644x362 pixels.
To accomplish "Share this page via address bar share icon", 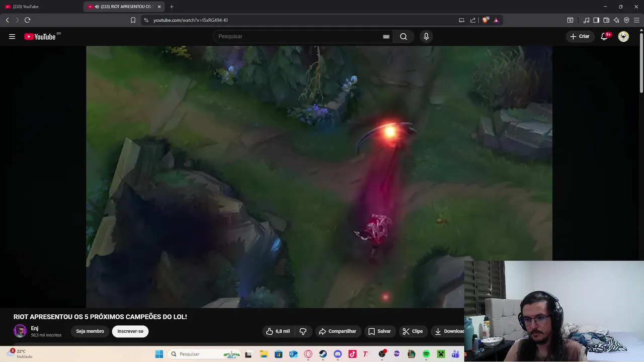I will [473, 20].
